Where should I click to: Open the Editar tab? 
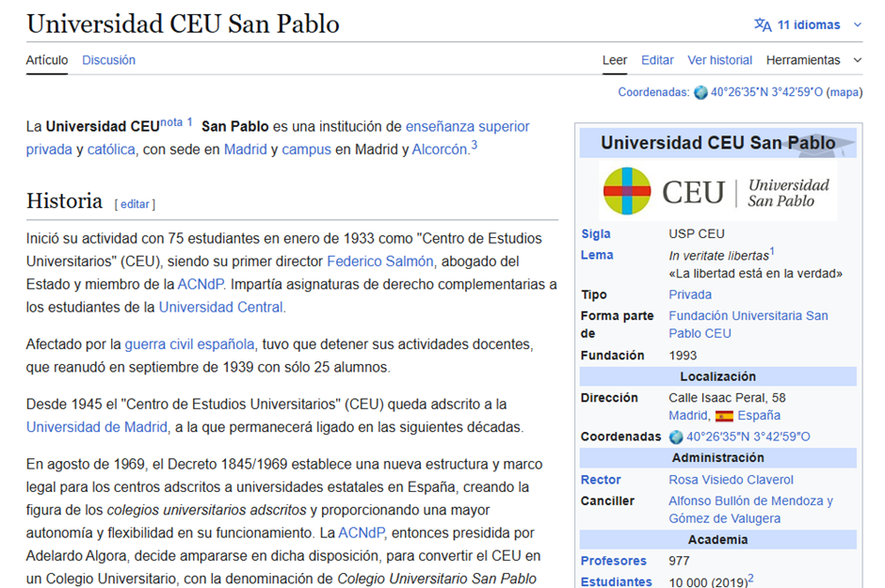tap(657, 60)
